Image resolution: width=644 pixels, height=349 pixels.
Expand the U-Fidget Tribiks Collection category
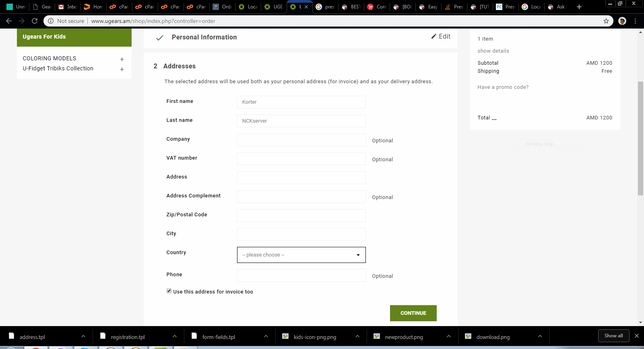tap(122, 69)
